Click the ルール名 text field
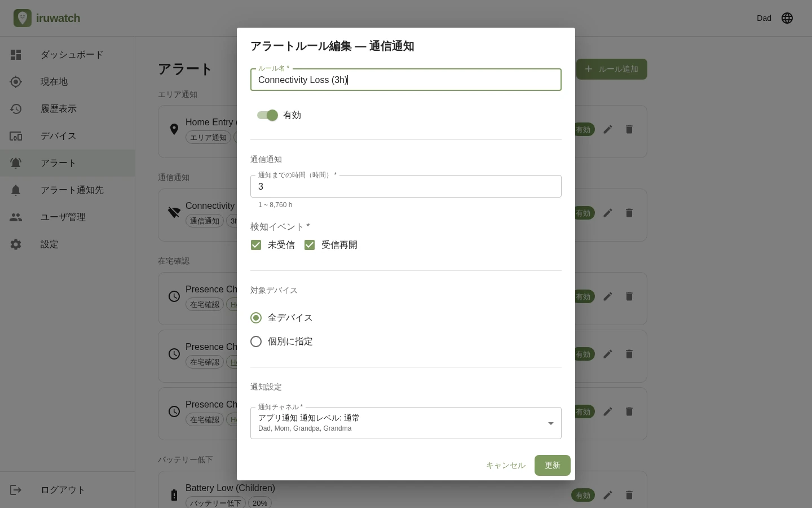 [x=406, y=80]
